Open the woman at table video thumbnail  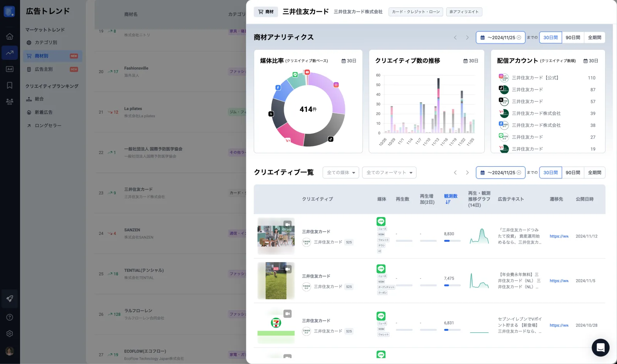tap(276, 236)
